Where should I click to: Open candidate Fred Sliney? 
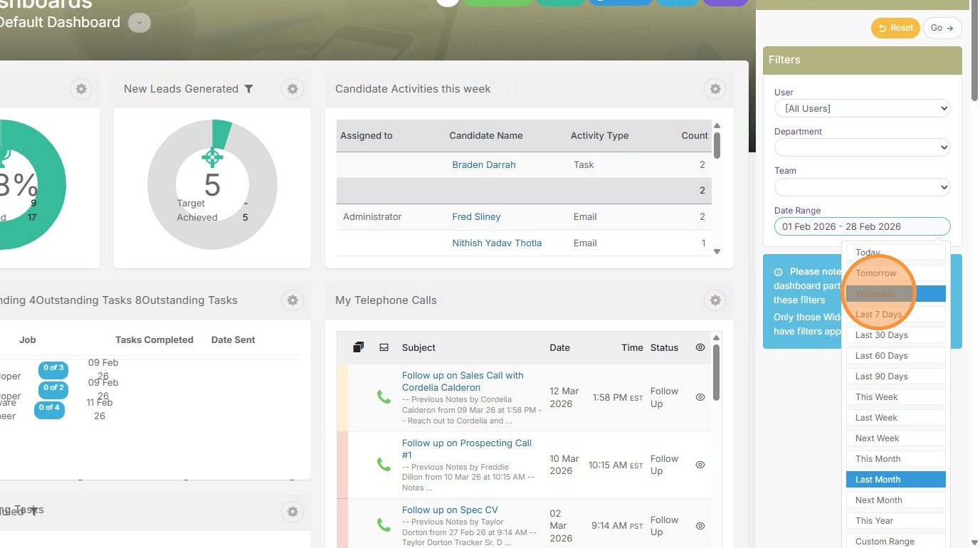(x=476, y=216)
